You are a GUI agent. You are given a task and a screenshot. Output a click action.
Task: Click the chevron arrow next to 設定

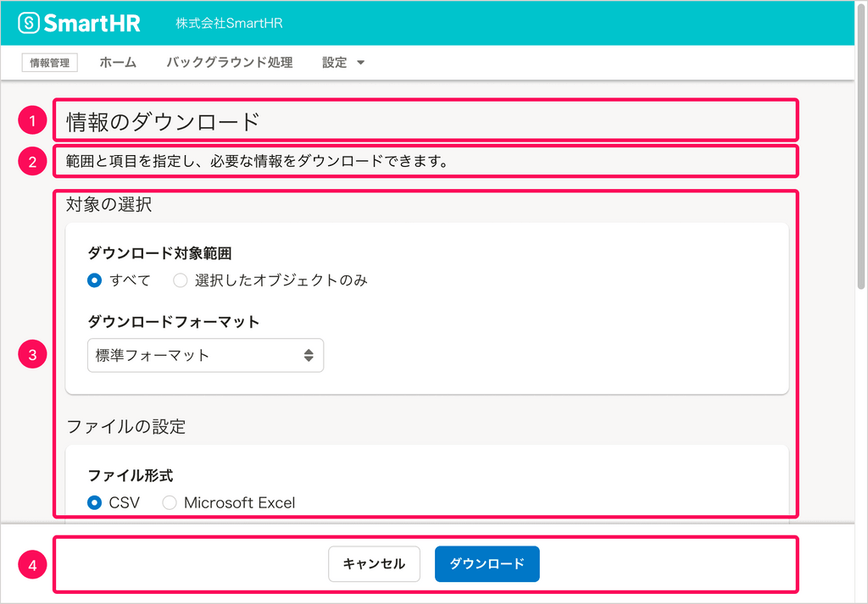point(361,62)
